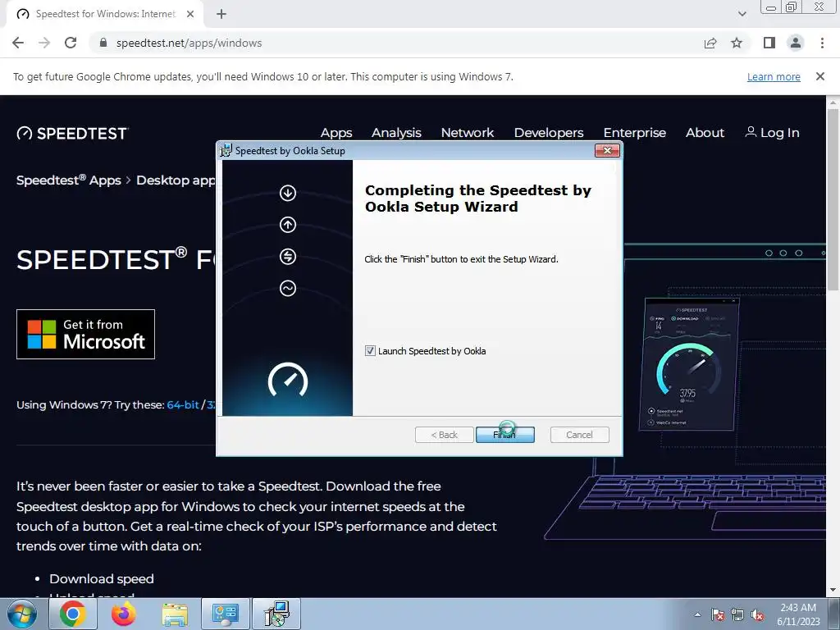
Task: Click the Cancel button in the Setup Wizard
Action: click(x=579, y=435)
